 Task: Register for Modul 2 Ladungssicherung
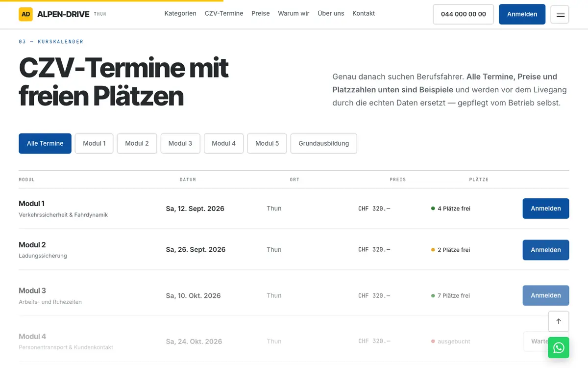point(546,250)
